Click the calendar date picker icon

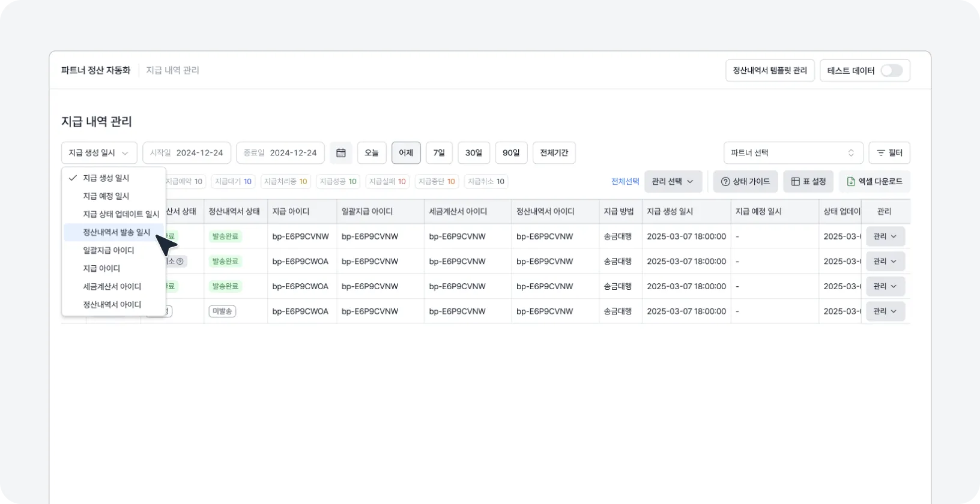tap(340, 153)
